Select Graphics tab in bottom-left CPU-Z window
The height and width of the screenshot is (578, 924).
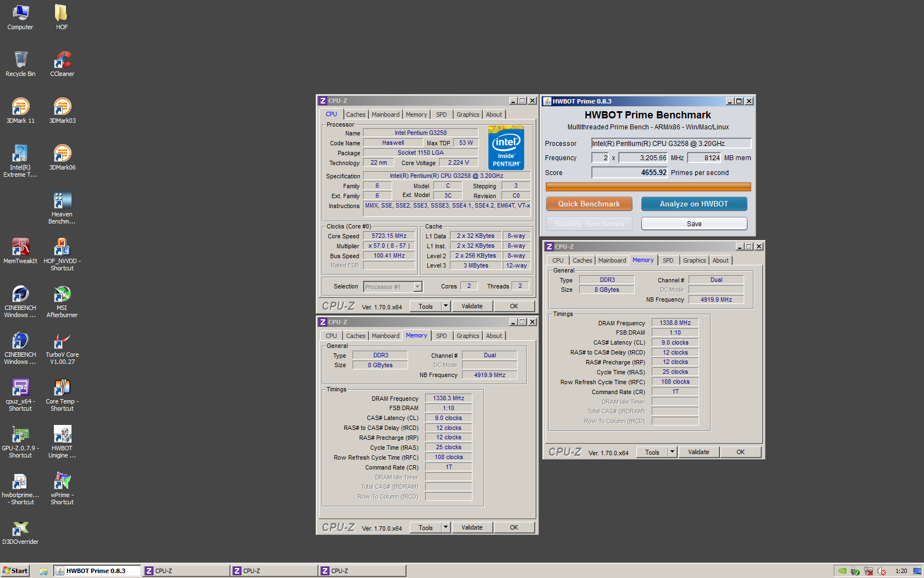pyautogui.click(x=468, y=336)
